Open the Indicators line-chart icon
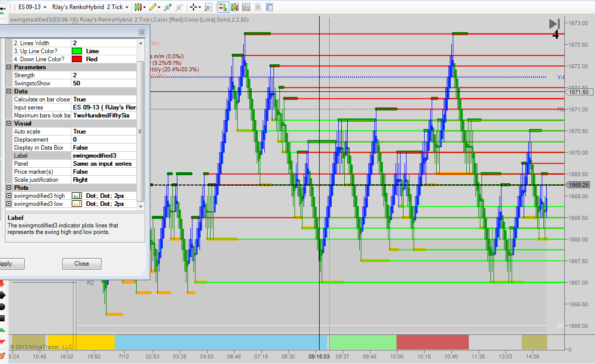 (246, 7)
